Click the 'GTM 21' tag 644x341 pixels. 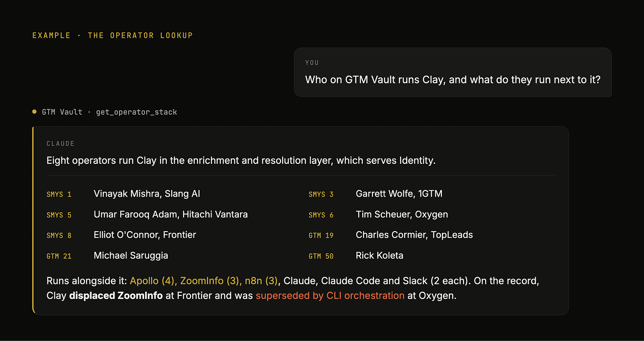tap(59, 256)
